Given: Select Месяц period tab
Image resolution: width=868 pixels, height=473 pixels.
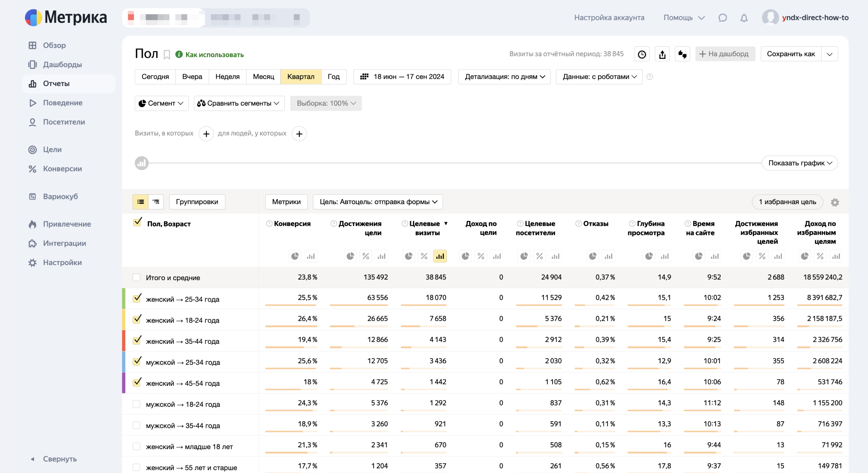Looking at the screenshot, I should pyautogui.click(x=263, y=77).
